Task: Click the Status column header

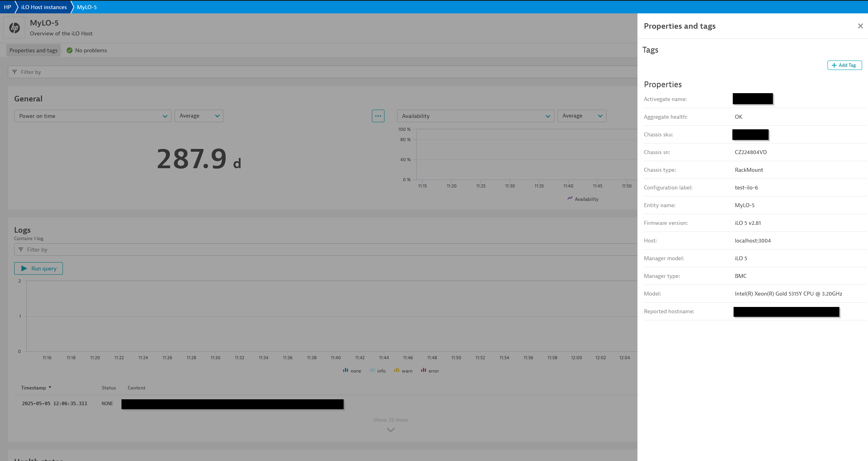Action: (109, 388)
